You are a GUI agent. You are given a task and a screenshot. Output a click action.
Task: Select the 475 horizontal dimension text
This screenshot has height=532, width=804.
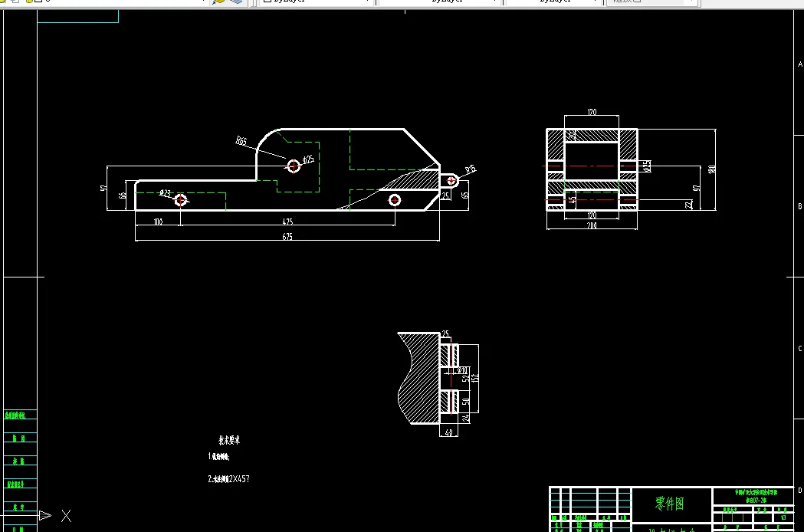click(x=287, y=222)
